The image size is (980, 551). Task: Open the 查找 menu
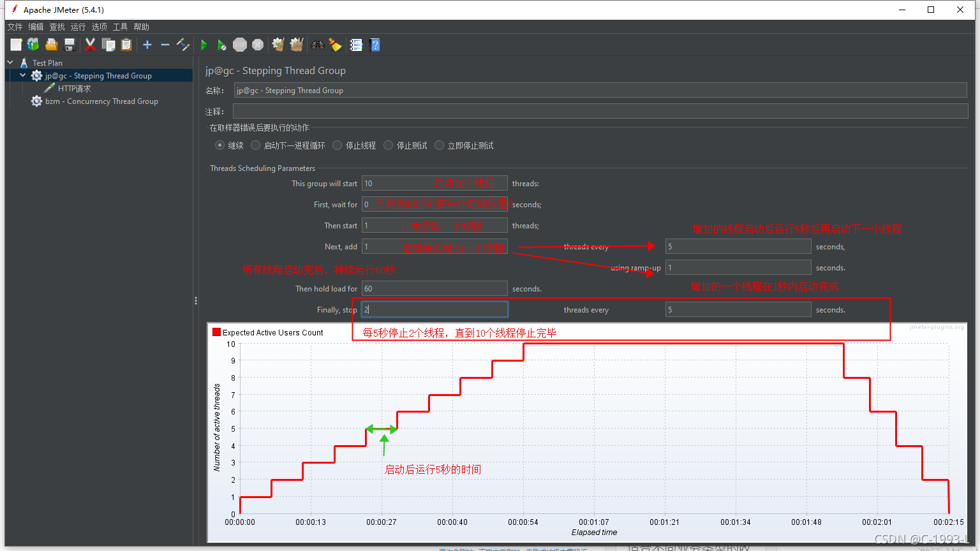point(57,27)
